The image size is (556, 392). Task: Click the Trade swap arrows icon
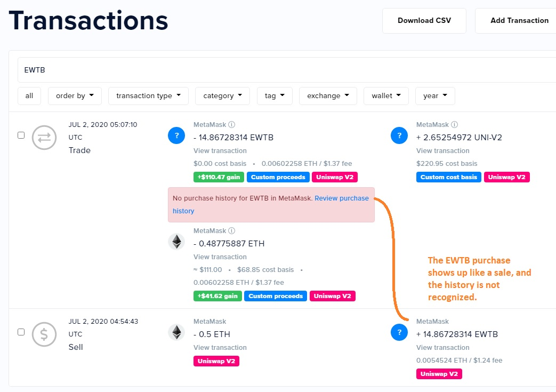pyautogui.click(x=44, y=138)
